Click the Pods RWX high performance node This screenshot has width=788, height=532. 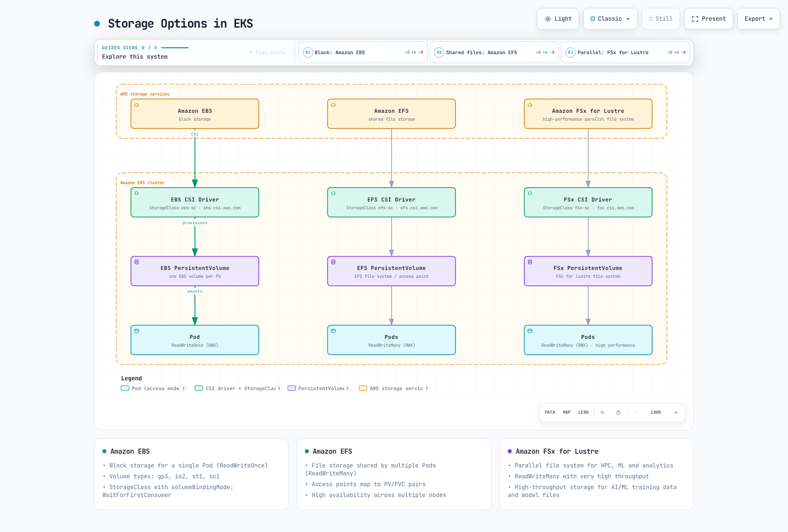pos(588,340)
